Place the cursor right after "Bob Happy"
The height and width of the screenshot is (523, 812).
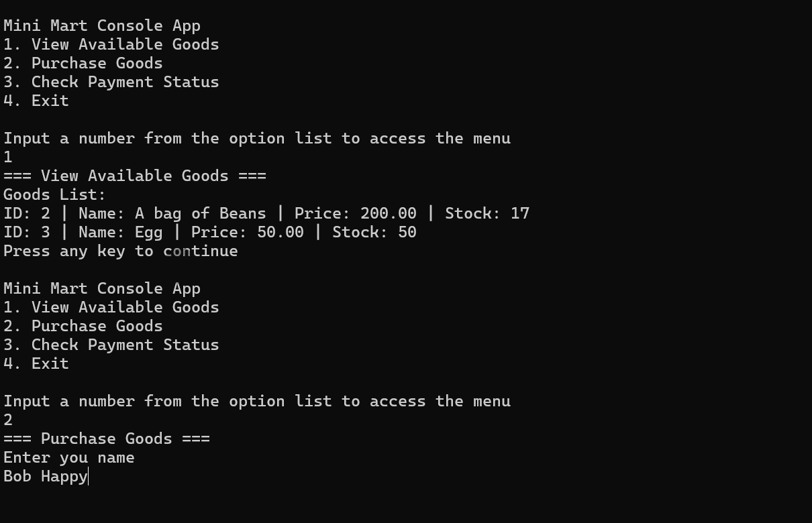point(88,476)
